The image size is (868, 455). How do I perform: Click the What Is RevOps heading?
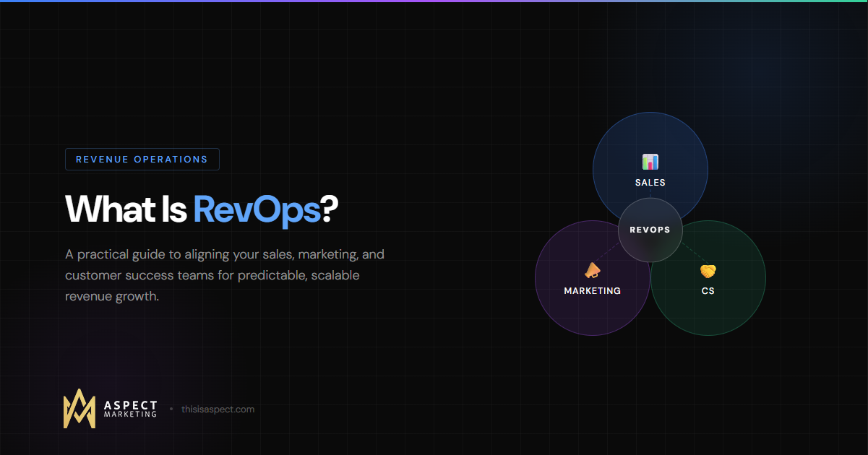202,210
